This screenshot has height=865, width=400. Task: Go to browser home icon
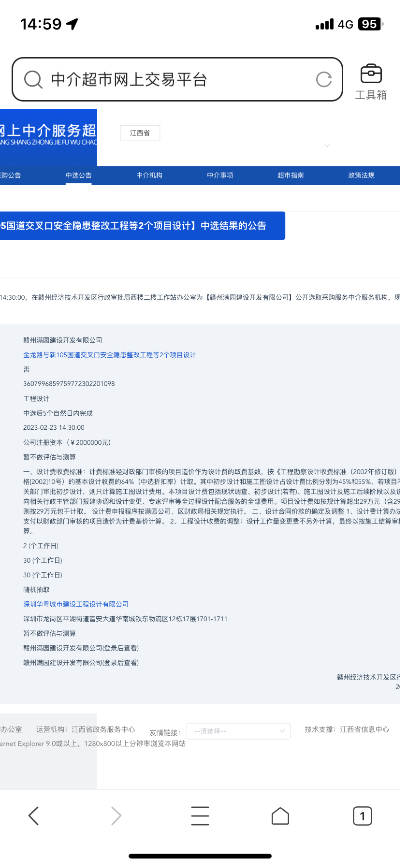280,815
